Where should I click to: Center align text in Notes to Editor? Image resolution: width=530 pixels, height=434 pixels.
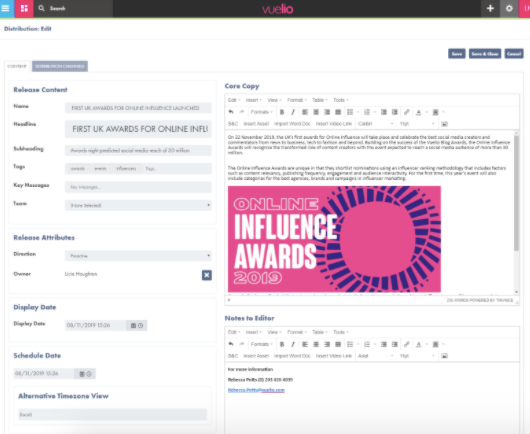point(316,344)
